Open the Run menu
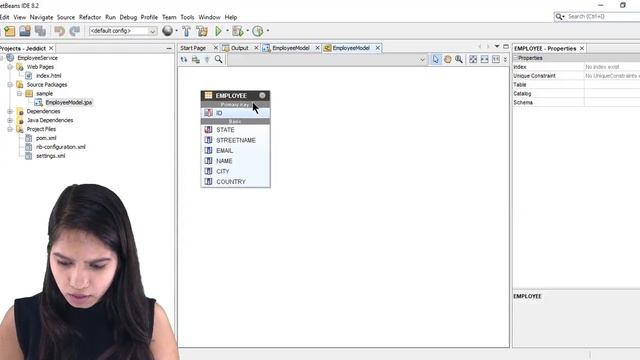640x360 pixels. (x=110, y=17)
